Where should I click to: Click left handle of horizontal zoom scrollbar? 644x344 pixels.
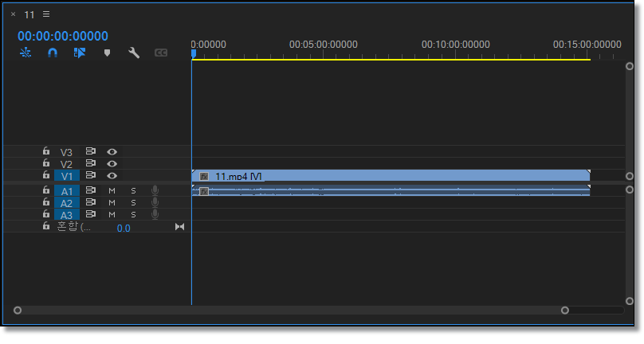pos(18,311)
